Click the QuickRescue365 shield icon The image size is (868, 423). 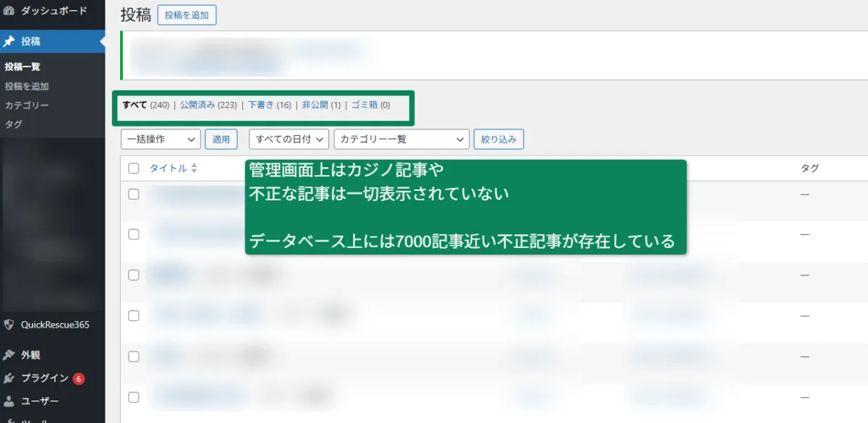[x=9, y=325]
